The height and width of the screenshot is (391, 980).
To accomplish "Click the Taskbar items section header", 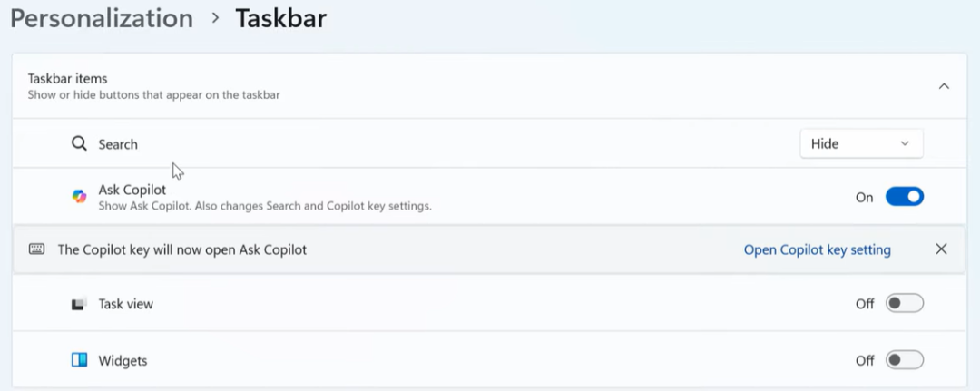I will click(x=68, y=79).
